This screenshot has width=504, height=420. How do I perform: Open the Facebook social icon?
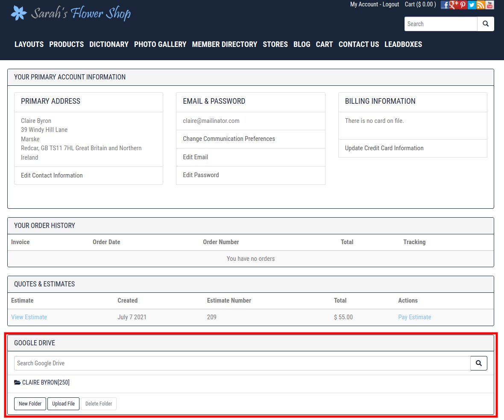[445, 5]
